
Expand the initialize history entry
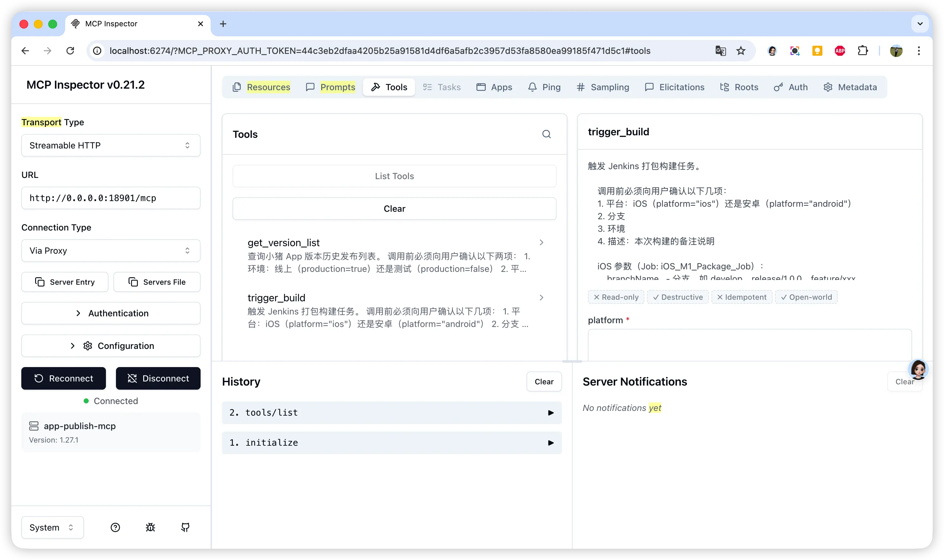(391, 443)
